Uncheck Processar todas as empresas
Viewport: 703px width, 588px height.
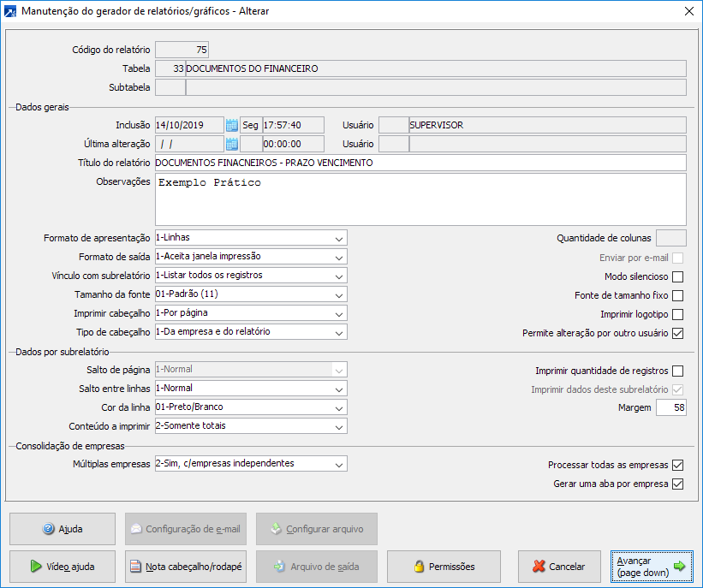point(677,465)
